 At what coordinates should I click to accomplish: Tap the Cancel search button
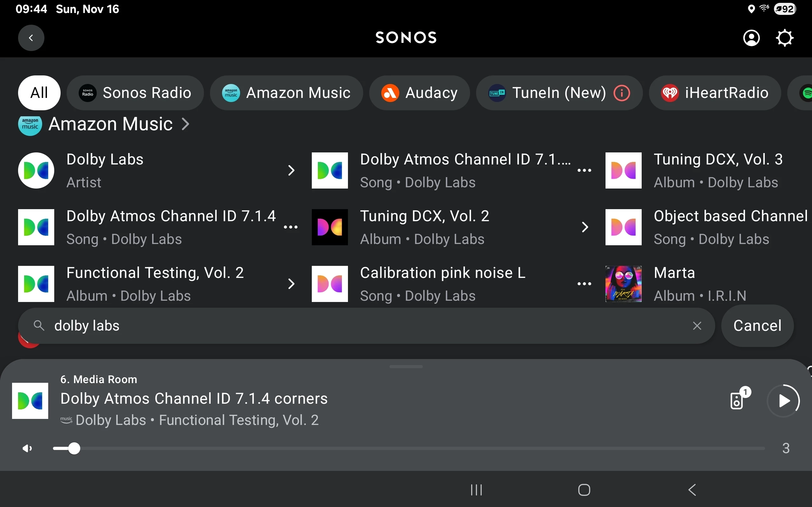pos(757,326)
